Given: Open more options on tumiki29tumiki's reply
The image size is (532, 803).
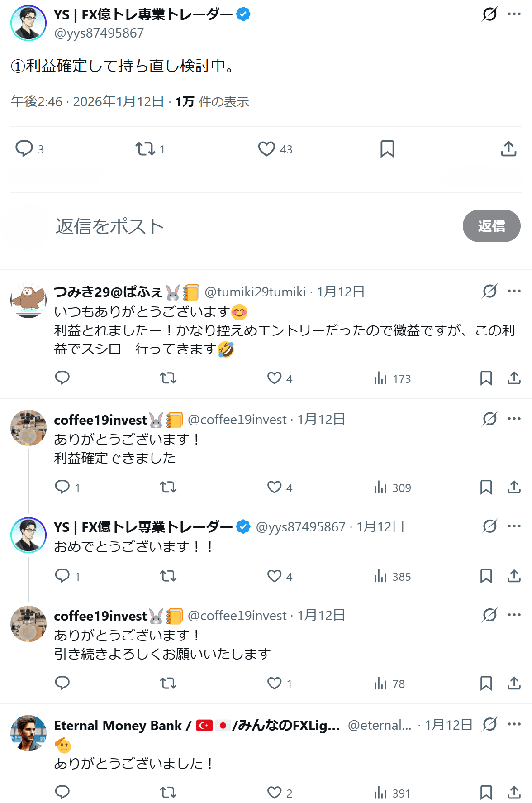Looking at the screenshot, I should (514, 291).
